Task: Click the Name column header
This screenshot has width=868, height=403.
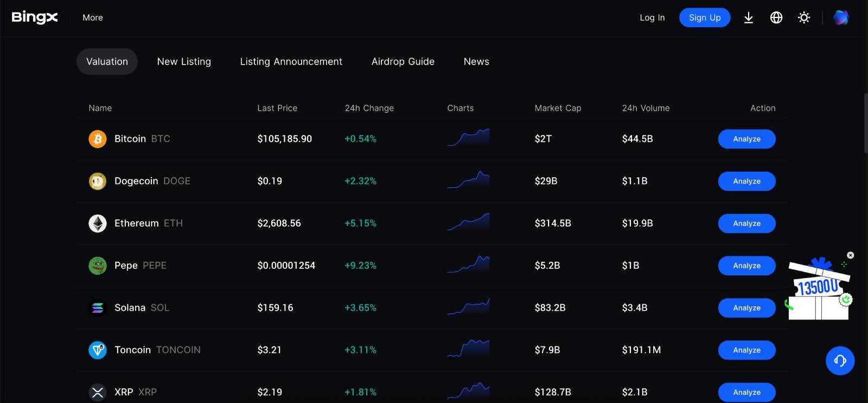Action: click(100, 108)
